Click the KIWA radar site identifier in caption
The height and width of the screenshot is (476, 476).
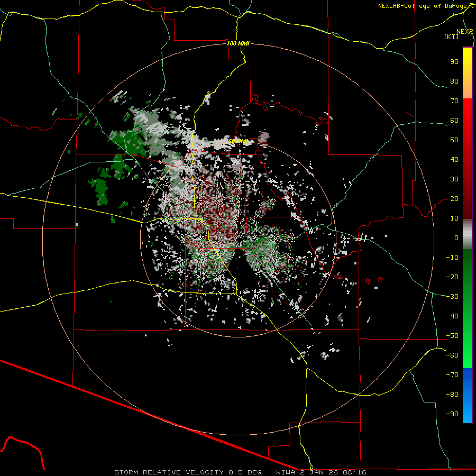tap(286, 472)
